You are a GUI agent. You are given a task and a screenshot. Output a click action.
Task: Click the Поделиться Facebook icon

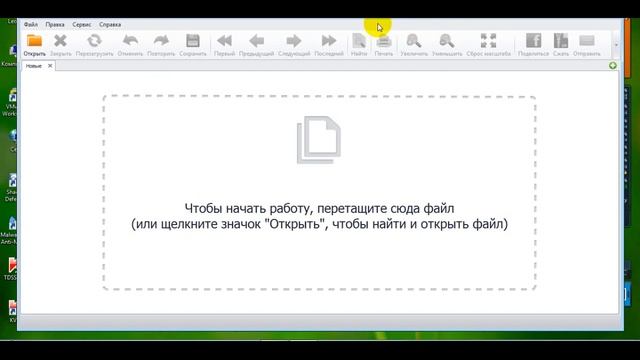click(x=533, y=41)
